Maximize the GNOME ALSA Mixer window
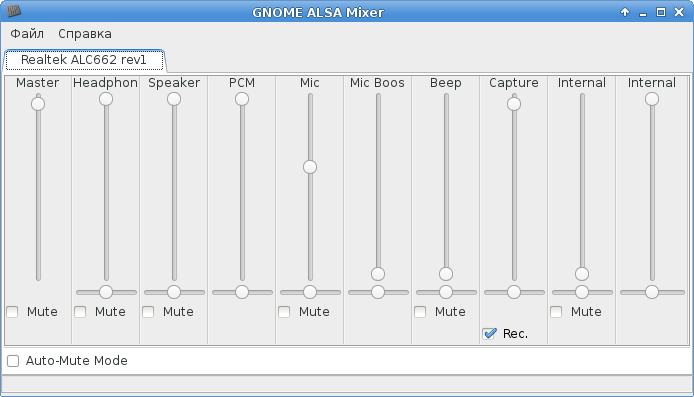 click(x=661, y=12)
